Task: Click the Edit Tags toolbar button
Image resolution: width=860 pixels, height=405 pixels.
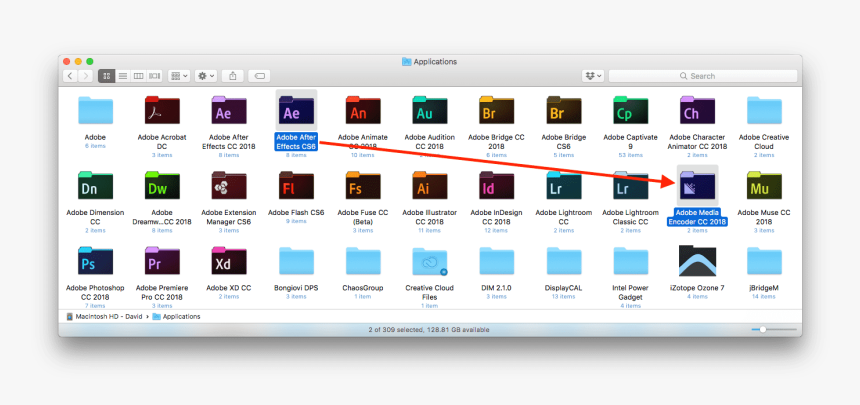Action: coord(260,76)
